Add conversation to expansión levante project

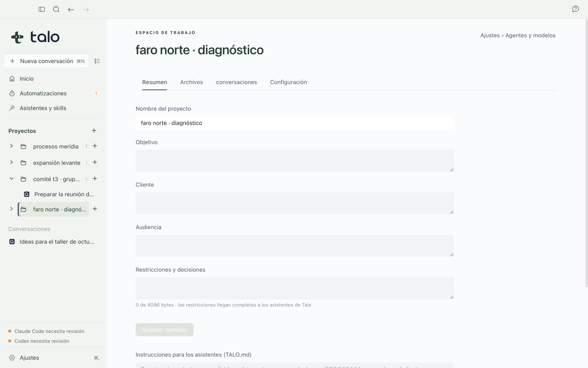(95, 162)
